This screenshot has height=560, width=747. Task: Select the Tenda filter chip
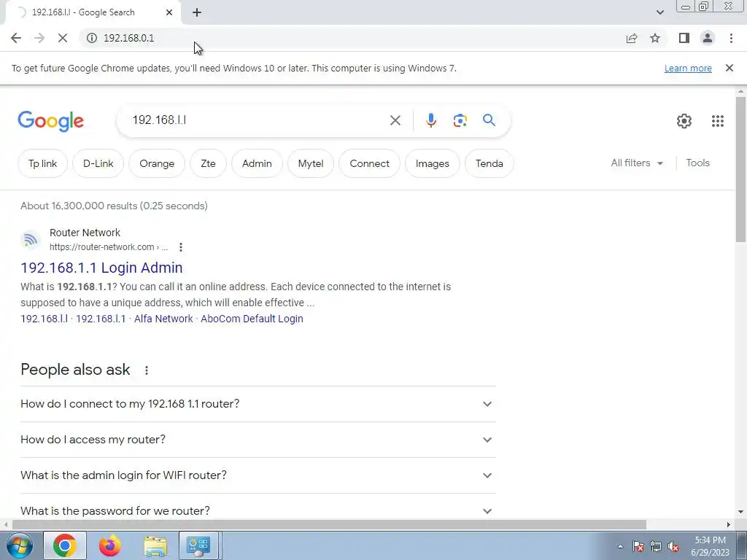click(x=489, y=163)
